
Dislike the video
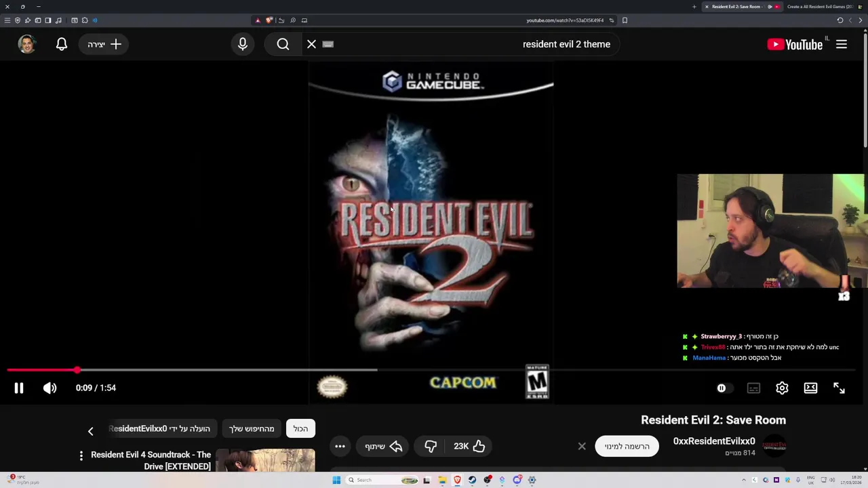[431, 446]
